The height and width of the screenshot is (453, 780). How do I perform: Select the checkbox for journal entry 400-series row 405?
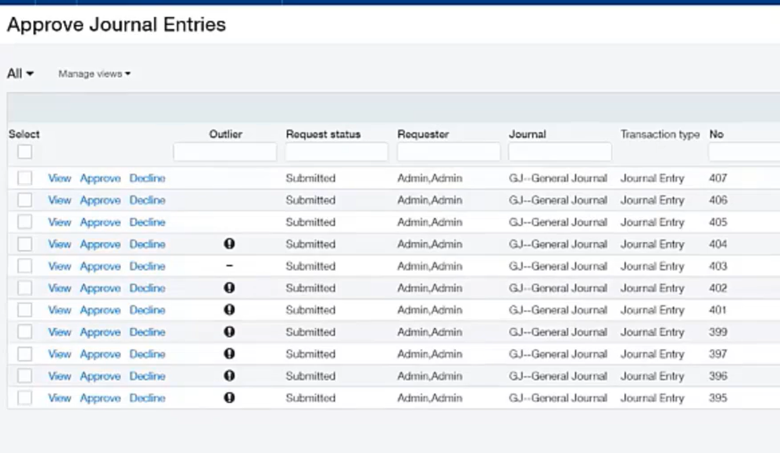(x=25, y=222)
